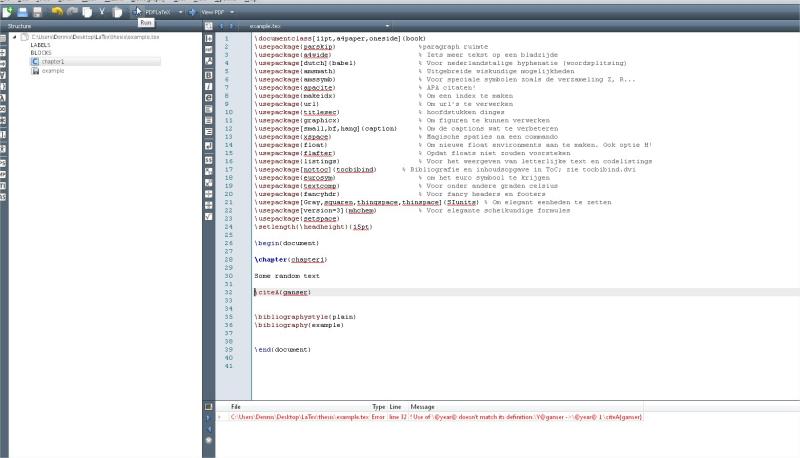Screen dimensions: 800x458
Task: Select BLOCKS in the Structure tree
Action: pos(41,53)
